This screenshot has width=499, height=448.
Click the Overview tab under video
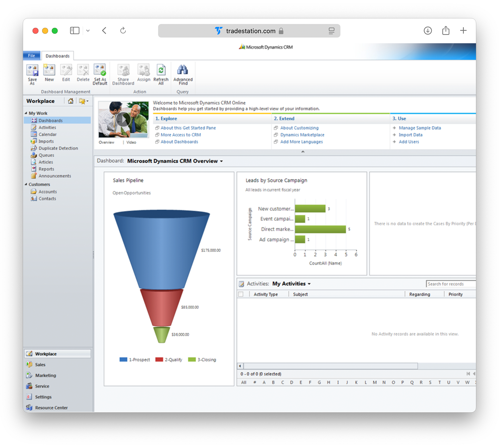(106, 142)
